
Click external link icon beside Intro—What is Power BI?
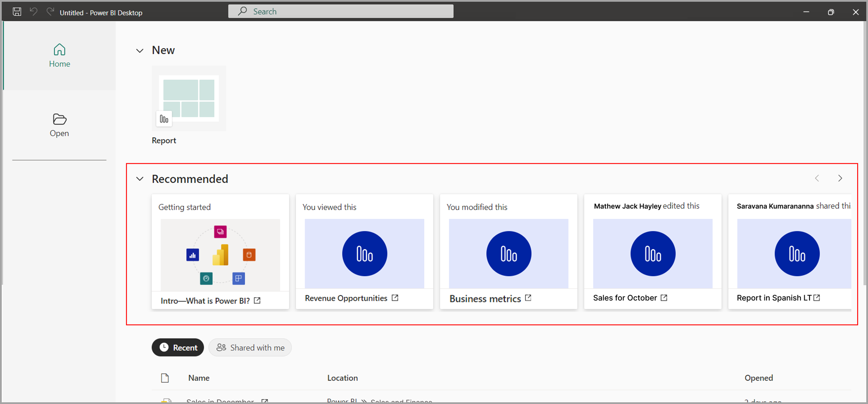tap(257, 300)
